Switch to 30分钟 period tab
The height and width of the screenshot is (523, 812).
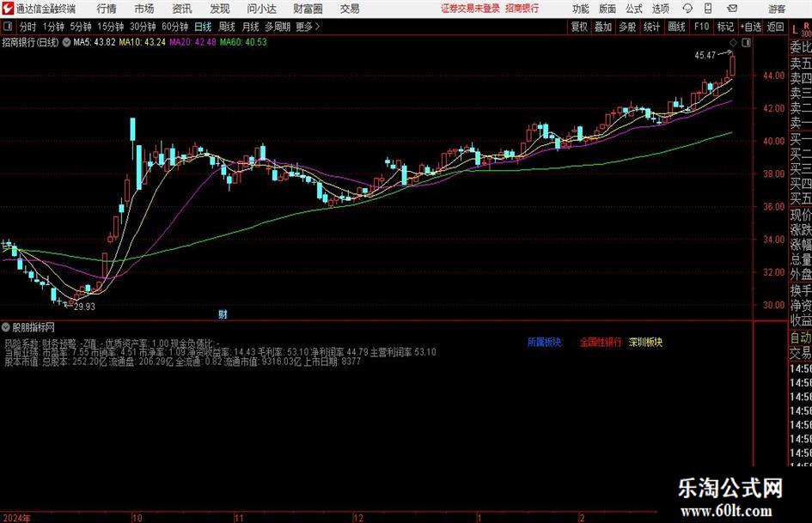coord(143,27)
